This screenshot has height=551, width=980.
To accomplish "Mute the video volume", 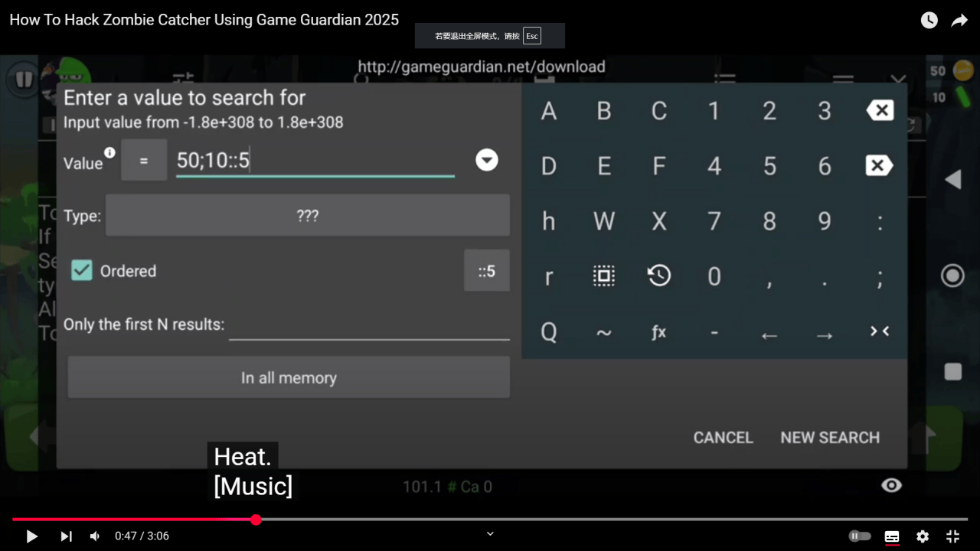I will pyautogui.click(x=95, y=536).
